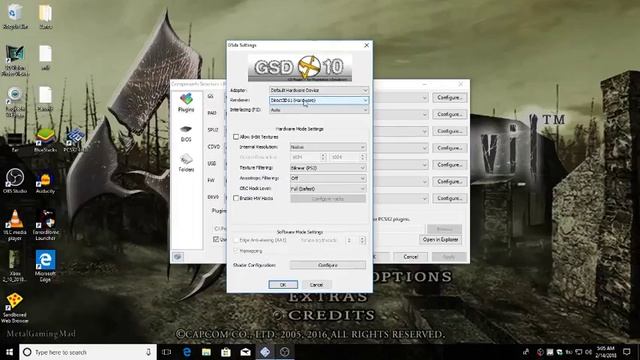640x360 pixels.
Task: Open VLC media player desktop shortcut
Action: click(x=15, y=225)
